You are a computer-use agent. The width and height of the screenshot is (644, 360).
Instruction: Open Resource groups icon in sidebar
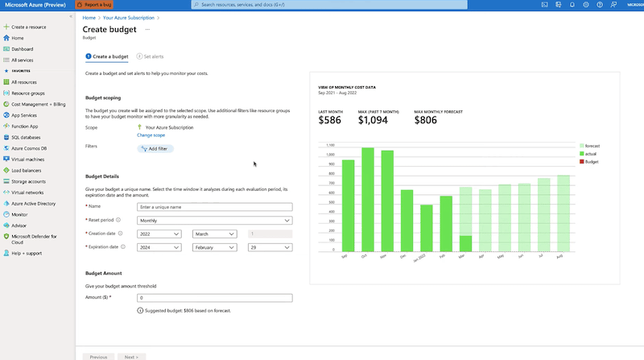[x=6, y=93]
